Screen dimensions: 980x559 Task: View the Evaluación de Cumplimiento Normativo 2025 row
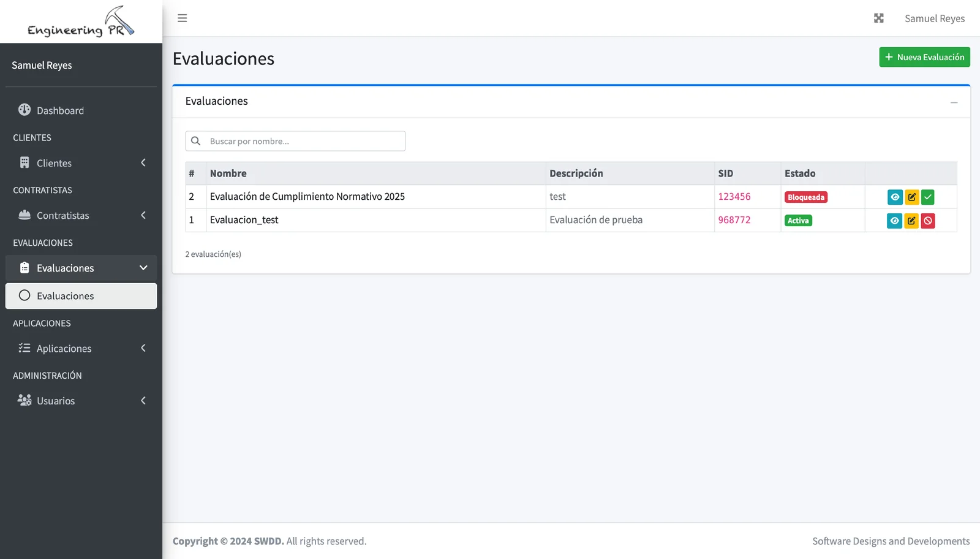point(895,197)
